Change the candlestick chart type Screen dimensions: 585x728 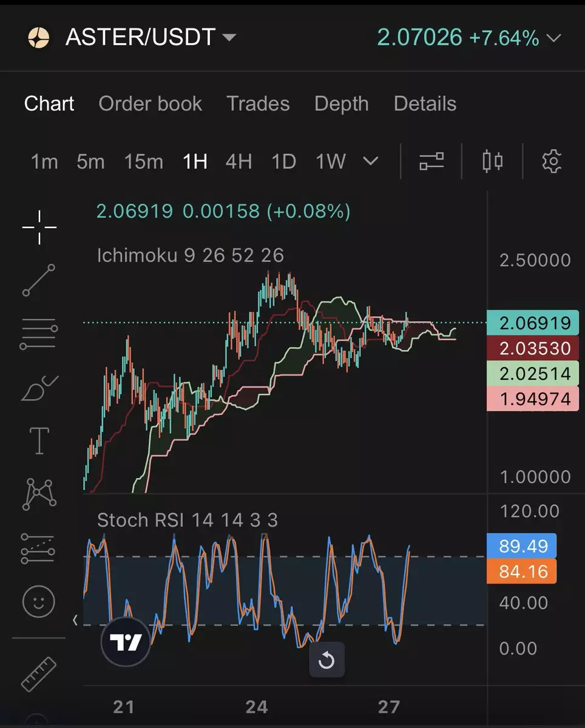click(492, 161)
